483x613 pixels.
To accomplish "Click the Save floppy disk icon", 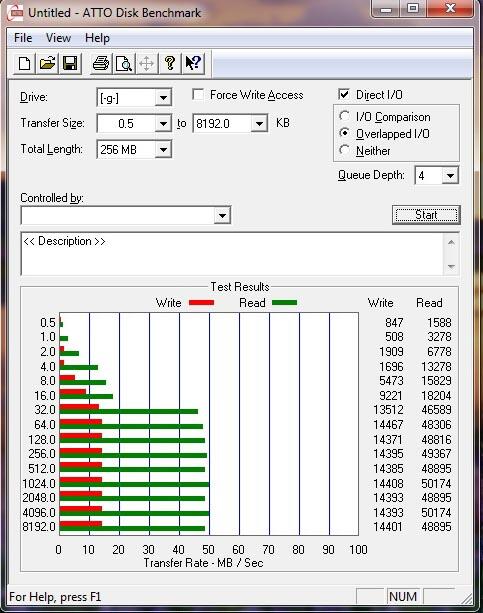I will [70, 63].
